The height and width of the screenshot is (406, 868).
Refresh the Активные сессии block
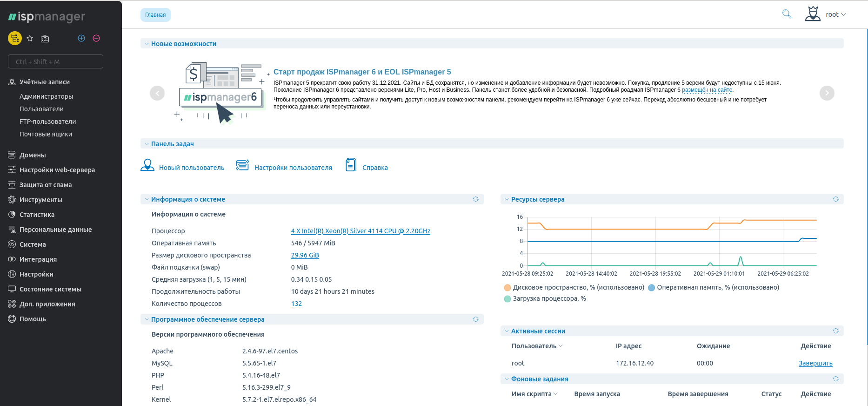click(835, 331)
